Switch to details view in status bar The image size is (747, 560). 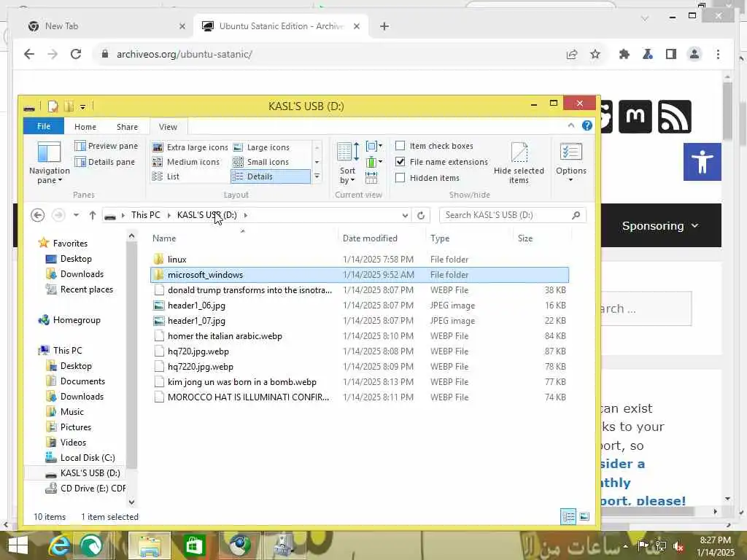(568, 517)
